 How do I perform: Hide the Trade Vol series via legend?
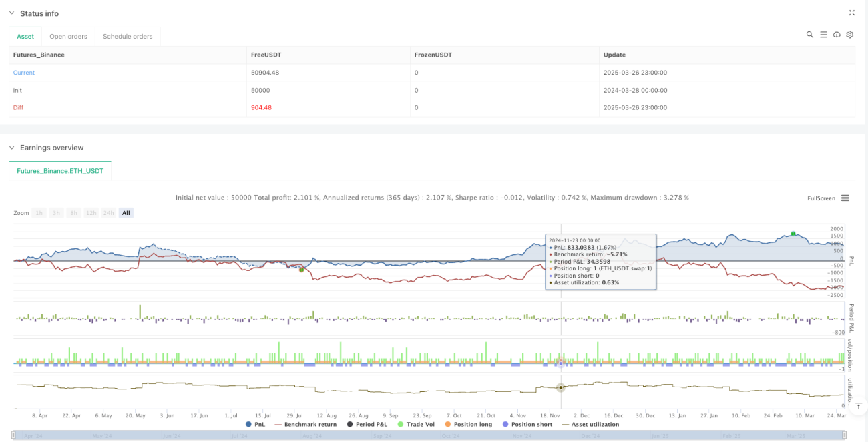417,424
